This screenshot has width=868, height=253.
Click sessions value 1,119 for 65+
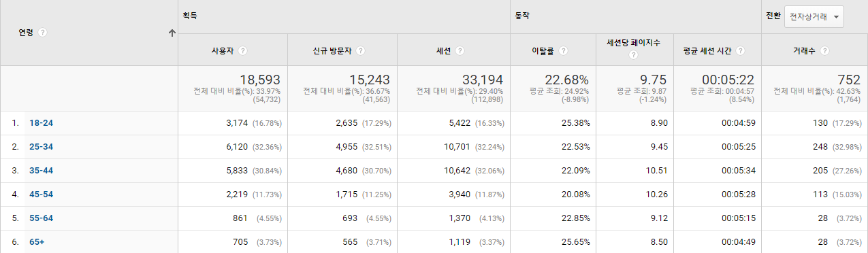pyautogui.click(x=460, y=242)
